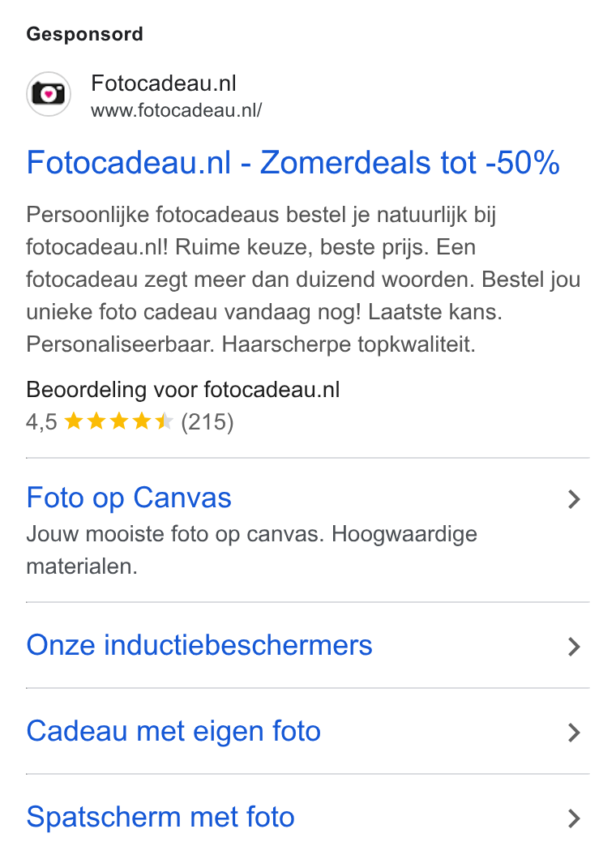Click the 4,5 rating number
This screenshot has height=859, width=616.
point(41,422)
